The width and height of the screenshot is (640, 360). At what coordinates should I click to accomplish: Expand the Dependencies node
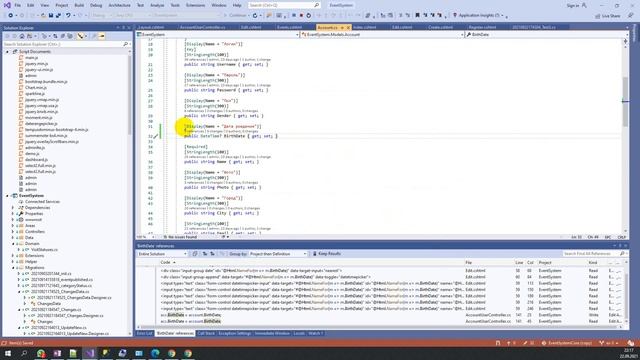[13, 208]
